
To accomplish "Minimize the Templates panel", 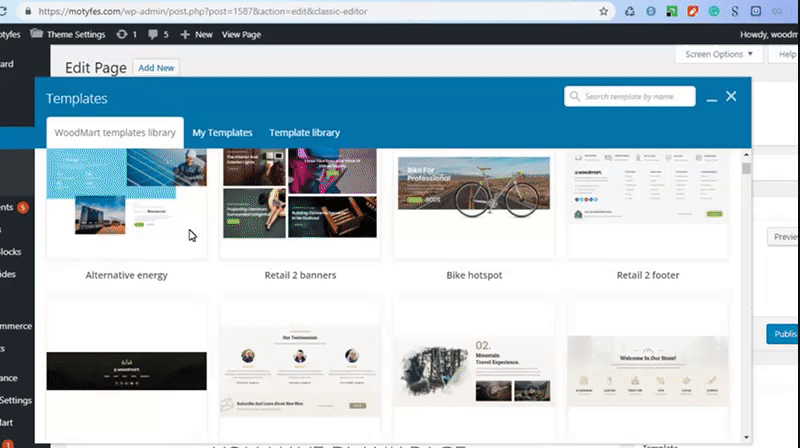I will (712, 99).
